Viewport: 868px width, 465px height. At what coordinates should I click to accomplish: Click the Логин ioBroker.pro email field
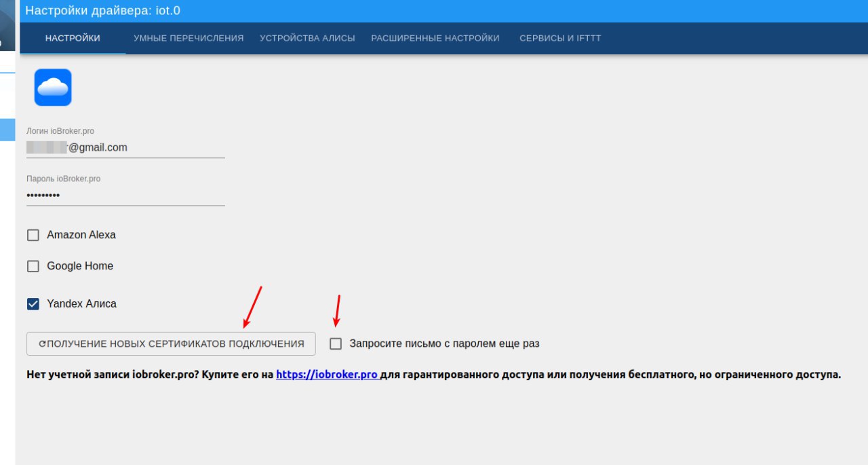tap(125, 147)
